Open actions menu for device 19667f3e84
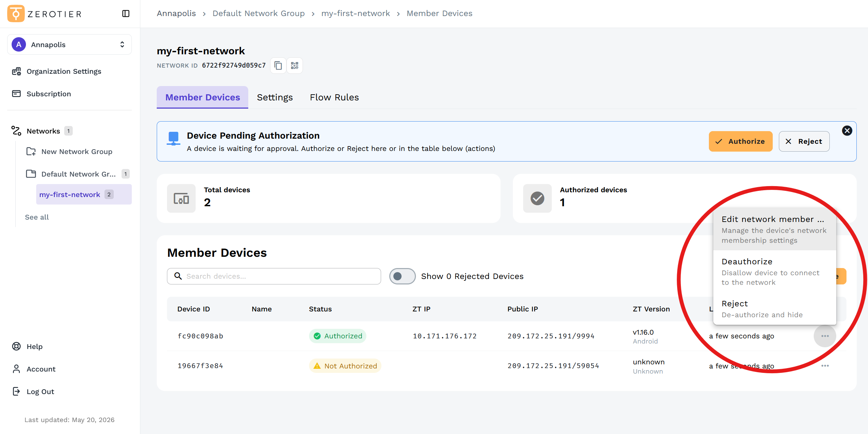868x434 pixels. point(825,366)
